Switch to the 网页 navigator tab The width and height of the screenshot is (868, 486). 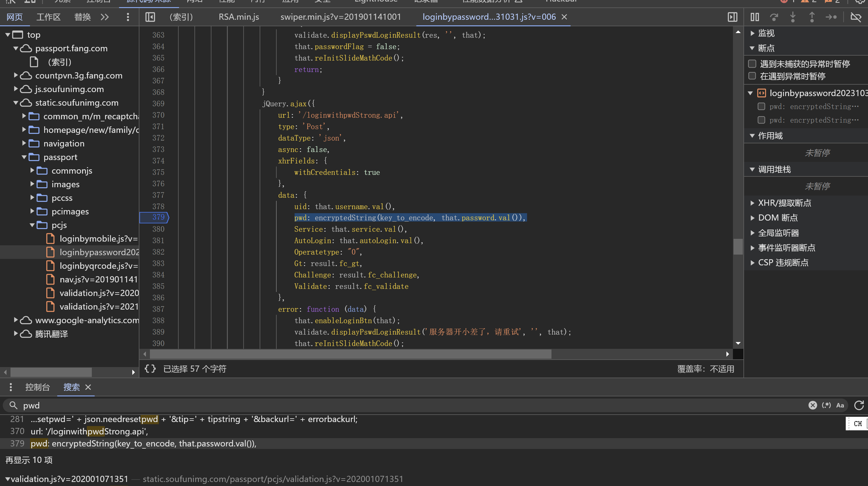coord(15,17)
